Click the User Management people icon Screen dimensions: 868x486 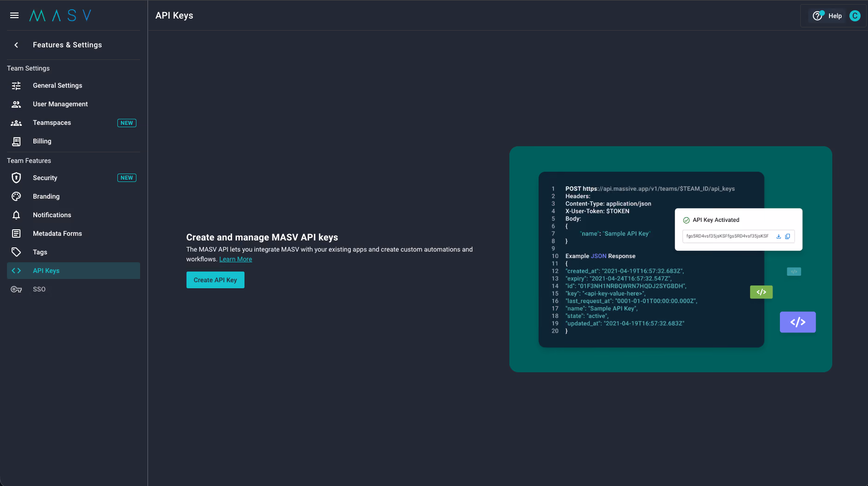click(16, 104)
